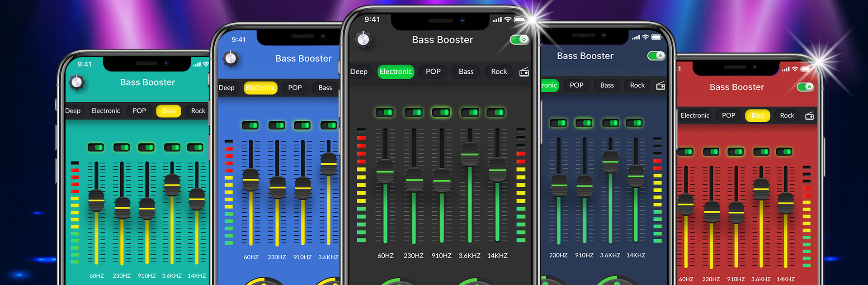Toggle Bass Booster power switch on black phone
This screenshot has height=285, width=868.
coord(519,40)
